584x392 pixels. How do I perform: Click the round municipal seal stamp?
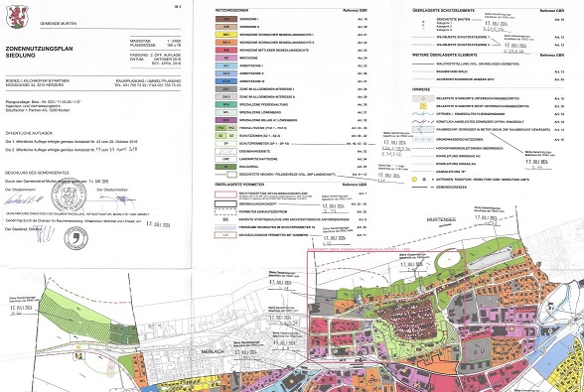(69, 195)
